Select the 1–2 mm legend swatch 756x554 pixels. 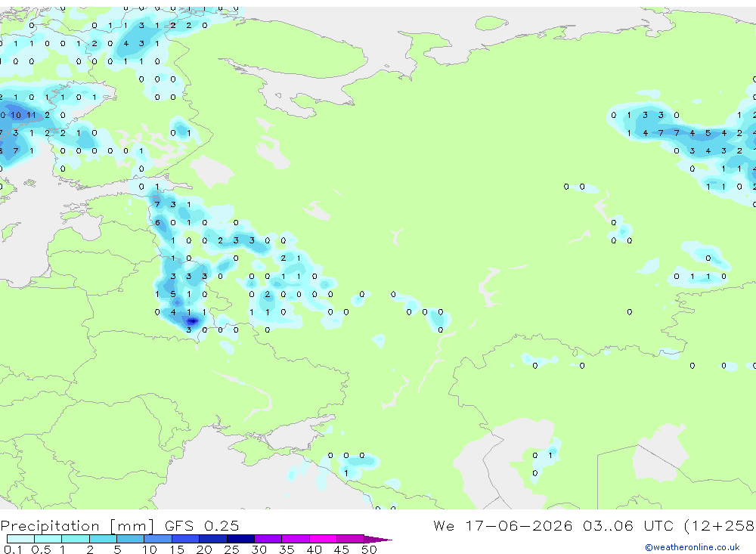[75, 539]
